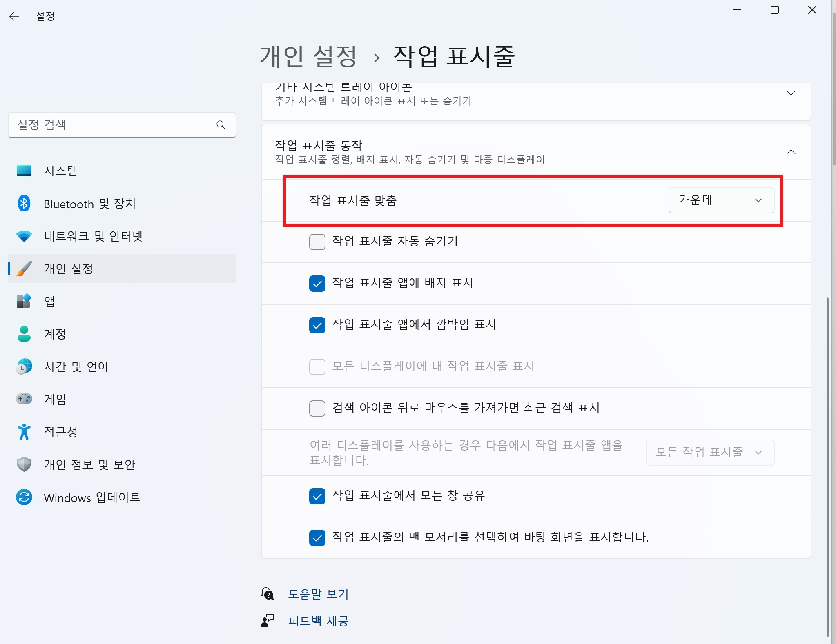
Task: Click the 피드백 제공 feedback icon
Action: [x=268, y=621]
